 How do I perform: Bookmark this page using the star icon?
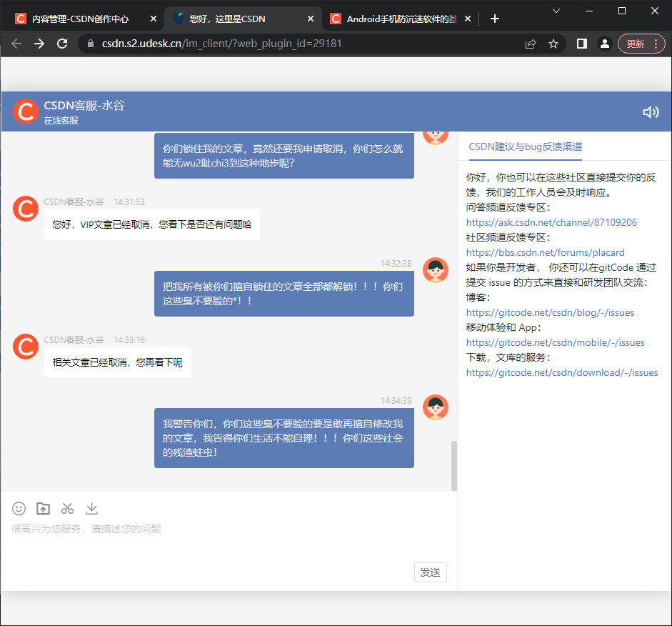point(554,44)
